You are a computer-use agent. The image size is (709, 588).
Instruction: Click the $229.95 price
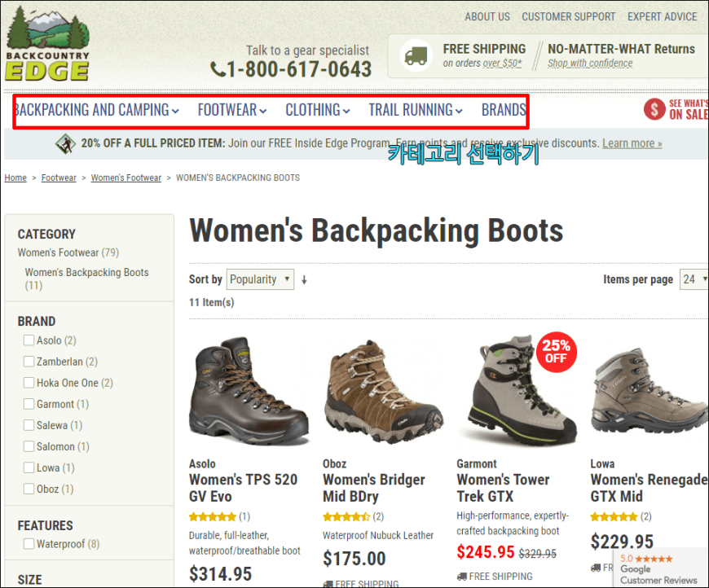pyautogui.click(x=622, y=542)
